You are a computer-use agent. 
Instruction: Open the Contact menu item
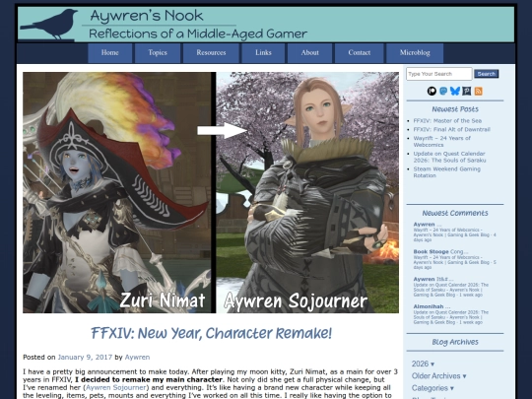[360, 53]
